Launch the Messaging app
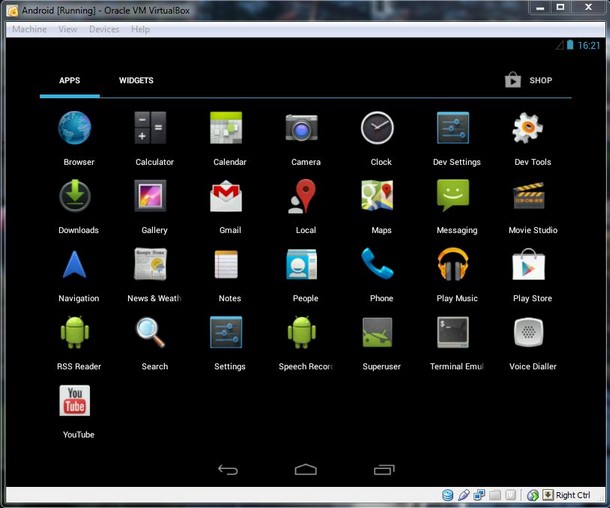 click(x=453, y=196)
